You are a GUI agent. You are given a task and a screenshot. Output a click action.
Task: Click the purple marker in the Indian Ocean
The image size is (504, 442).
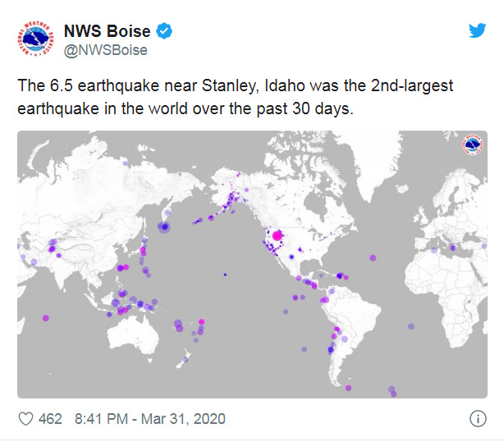(x=46, y=318)
